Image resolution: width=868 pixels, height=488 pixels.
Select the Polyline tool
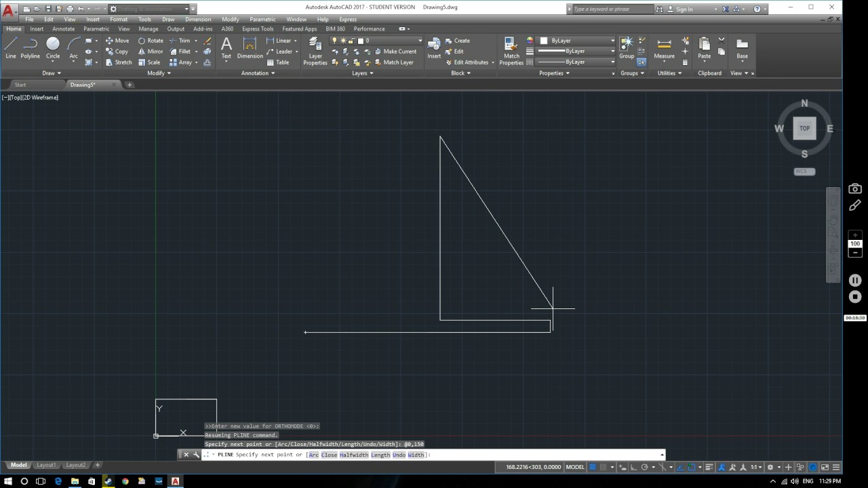click(x=30, y=47)
